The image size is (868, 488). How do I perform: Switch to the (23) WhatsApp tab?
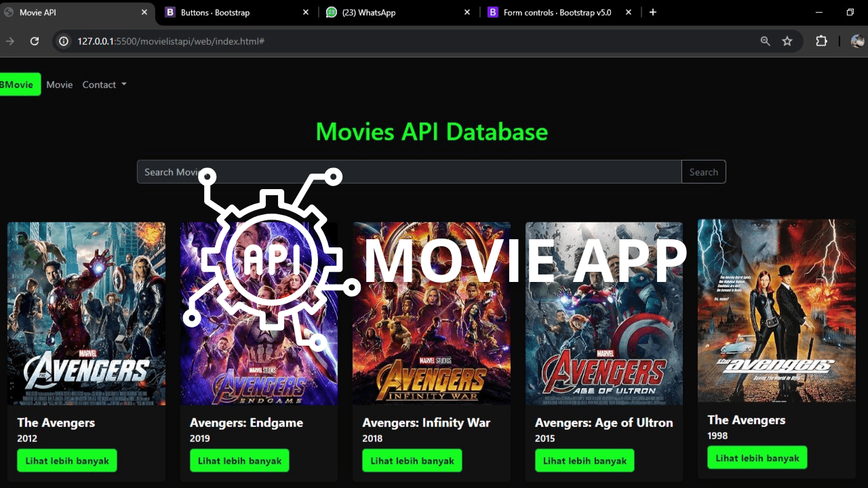398,12
